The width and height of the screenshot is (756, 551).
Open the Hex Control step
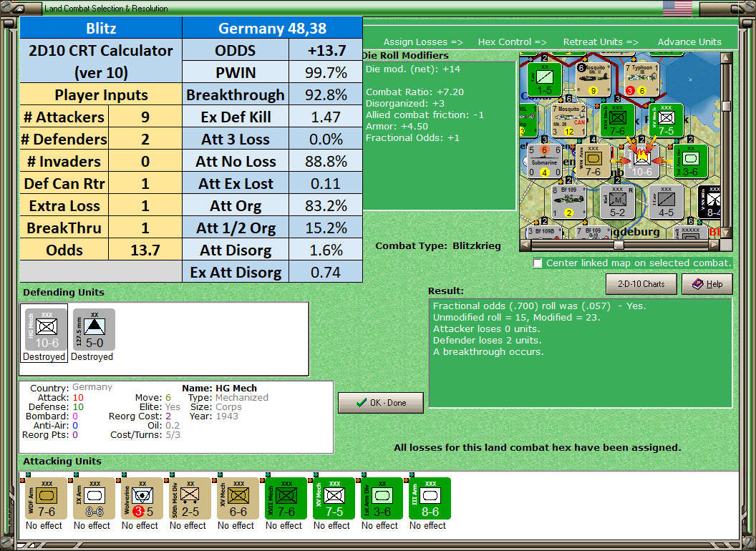512,42
